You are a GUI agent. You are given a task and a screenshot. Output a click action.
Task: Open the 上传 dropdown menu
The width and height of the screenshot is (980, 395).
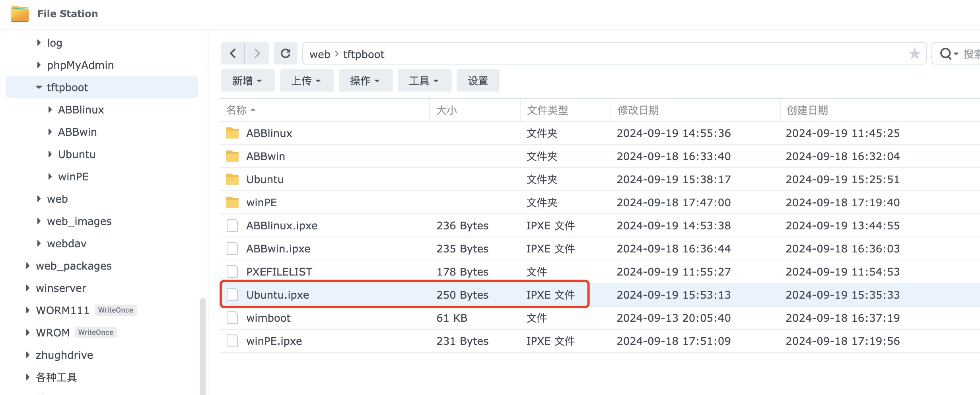coord(307,80)
